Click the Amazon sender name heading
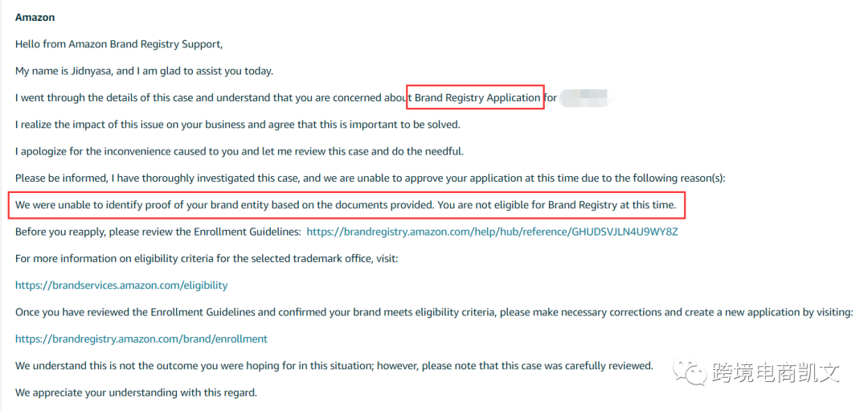The height and width of the screenshot is (411, 868). click(35, 18)
